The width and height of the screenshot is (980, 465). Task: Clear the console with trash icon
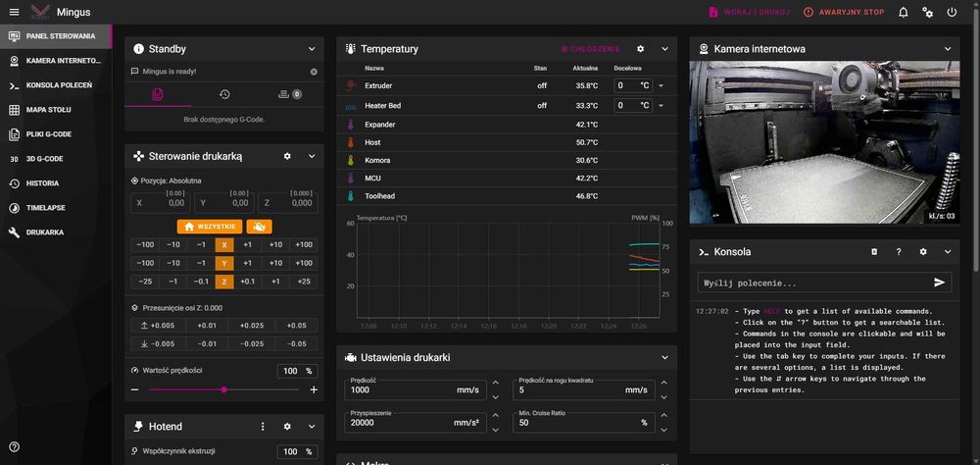pyautogui.click(x=874, y=251)
